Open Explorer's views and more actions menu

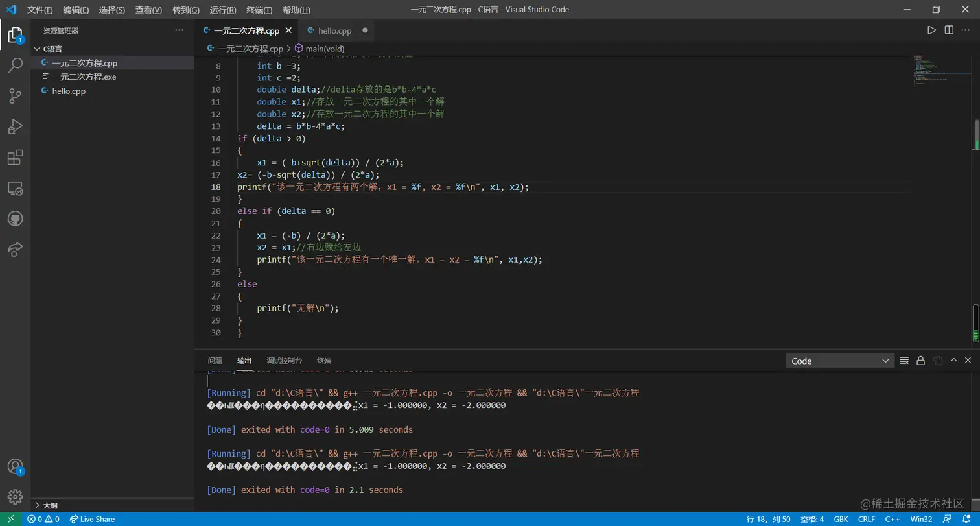pyautogui.click(x=180, y=30)
